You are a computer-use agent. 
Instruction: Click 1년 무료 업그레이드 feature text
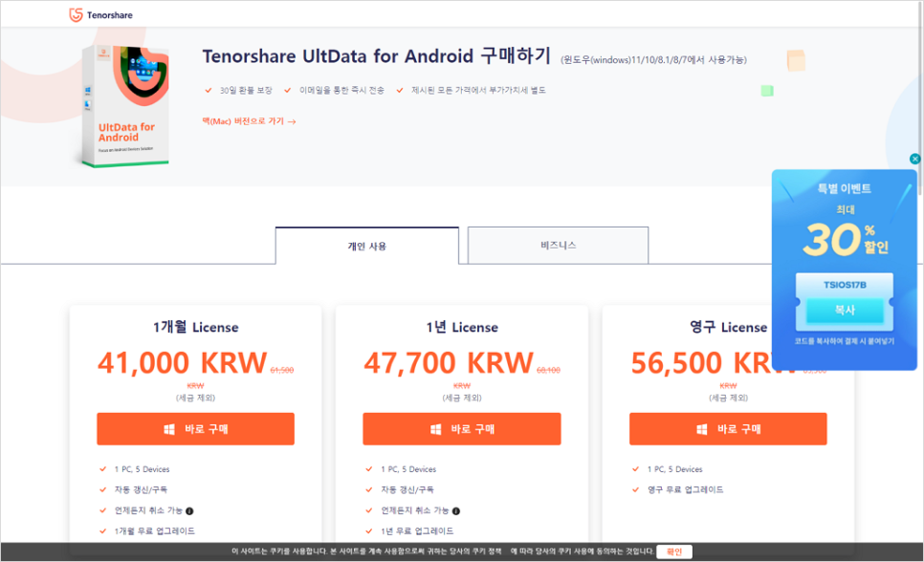click(417, 530)
